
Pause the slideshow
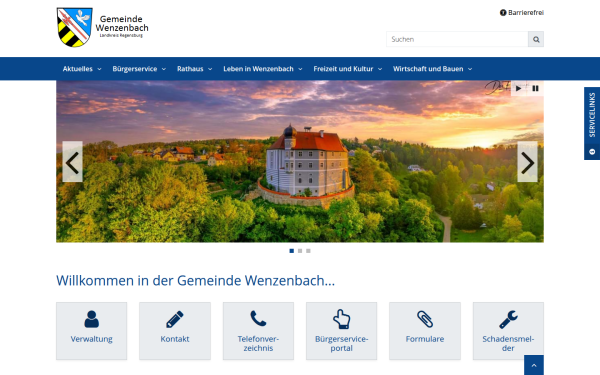[x=535, y=88]
